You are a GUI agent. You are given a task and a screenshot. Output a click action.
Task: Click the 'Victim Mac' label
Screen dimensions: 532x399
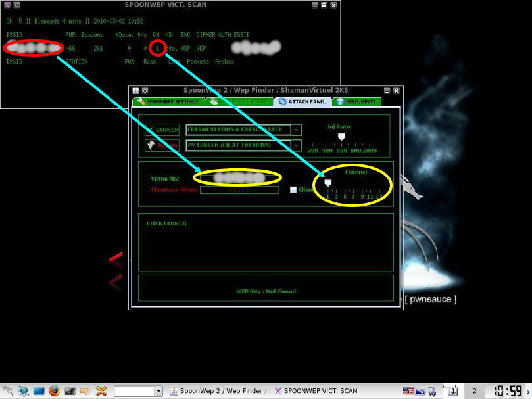tap(165, 179)
